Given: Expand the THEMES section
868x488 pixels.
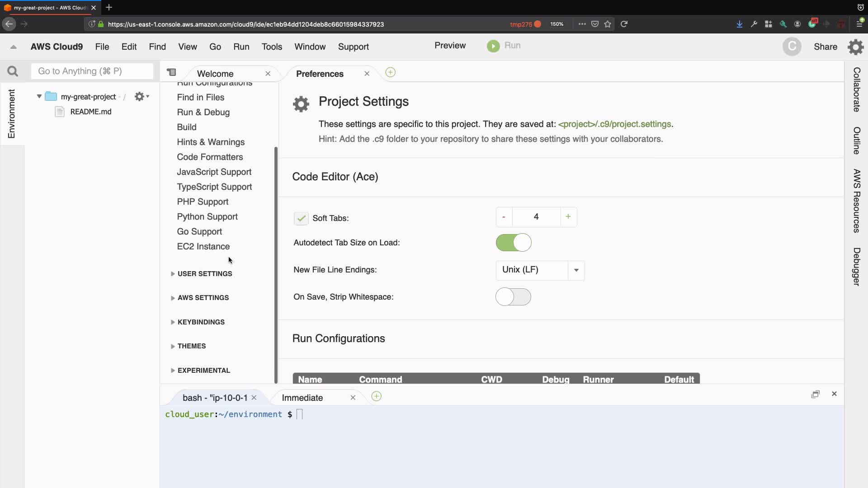Looking at the screenshot, I should [x=191, y=346].
